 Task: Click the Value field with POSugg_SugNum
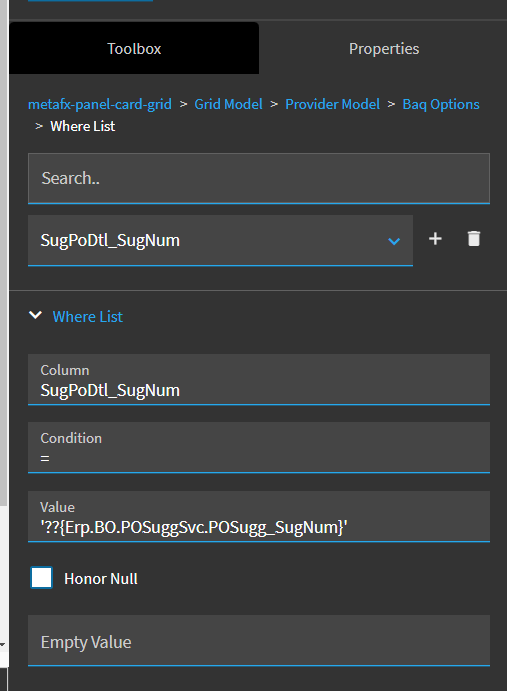click(x=259, y=516)
